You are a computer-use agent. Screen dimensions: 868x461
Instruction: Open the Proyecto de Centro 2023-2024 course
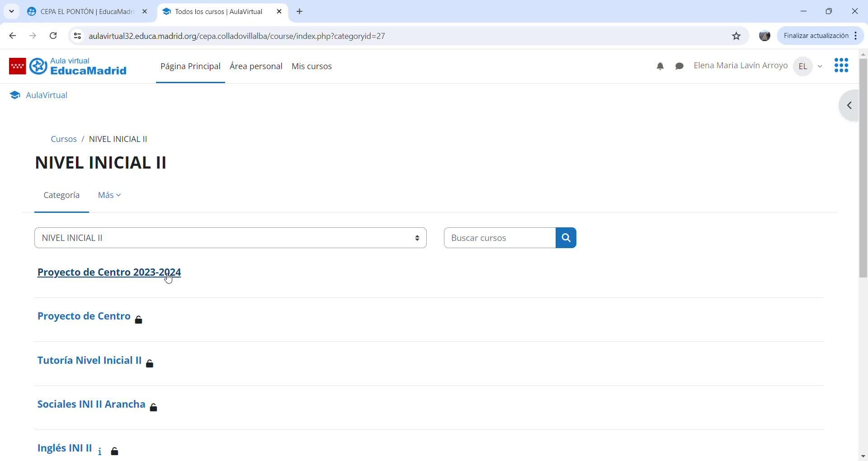(x=109, y=272)
